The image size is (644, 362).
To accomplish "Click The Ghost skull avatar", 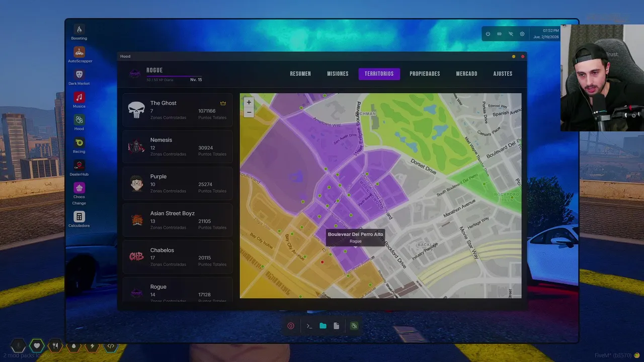I will tap(136, 110).
